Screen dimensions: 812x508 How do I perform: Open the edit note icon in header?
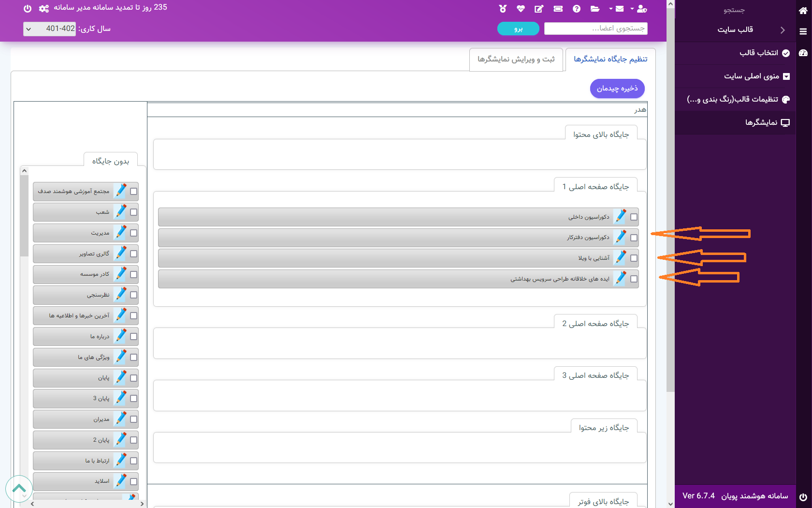pos(539,8)
